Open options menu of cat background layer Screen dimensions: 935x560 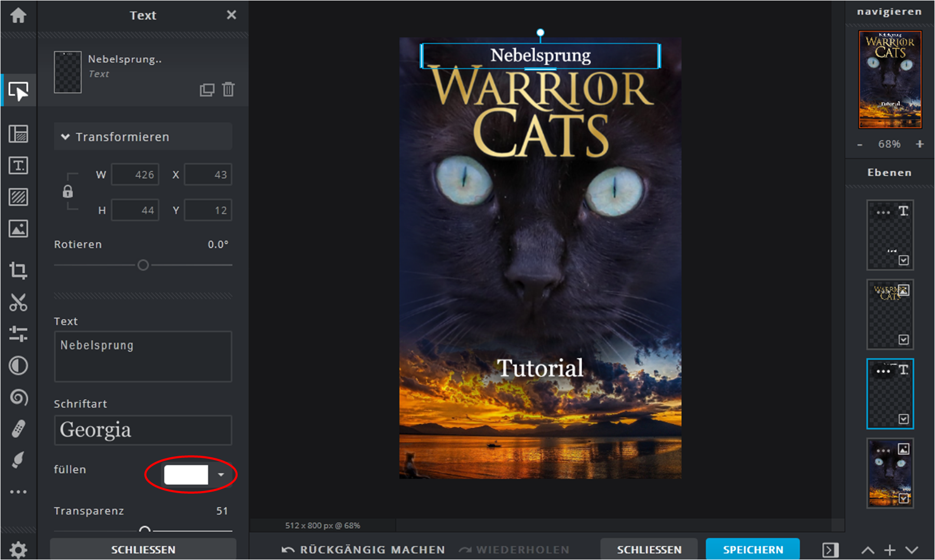pos(883,451)
